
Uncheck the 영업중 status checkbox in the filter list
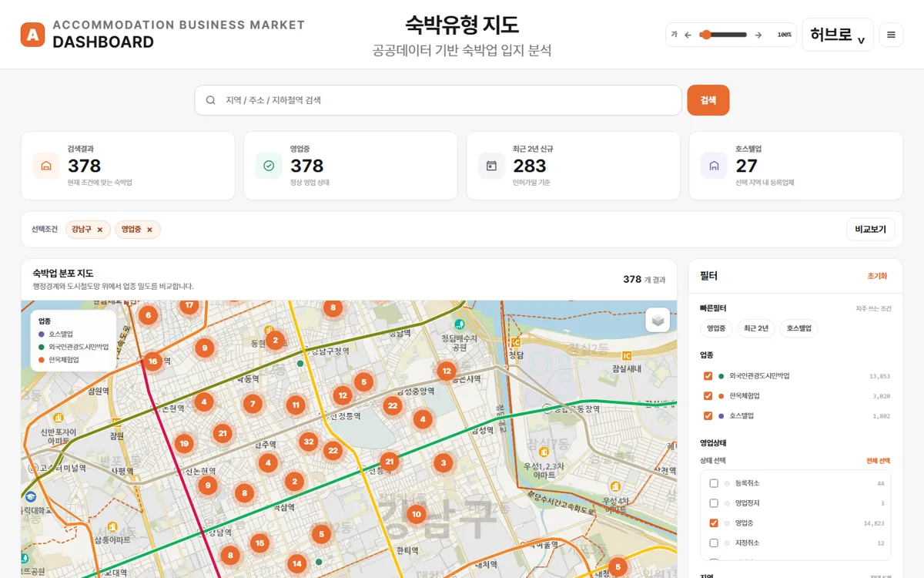714,523
